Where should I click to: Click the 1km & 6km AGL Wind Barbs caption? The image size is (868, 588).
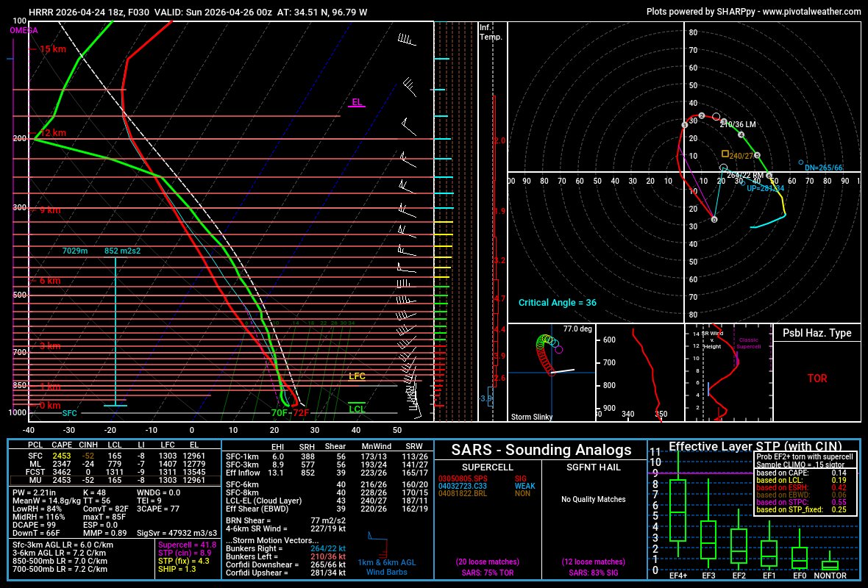point(386,567)
